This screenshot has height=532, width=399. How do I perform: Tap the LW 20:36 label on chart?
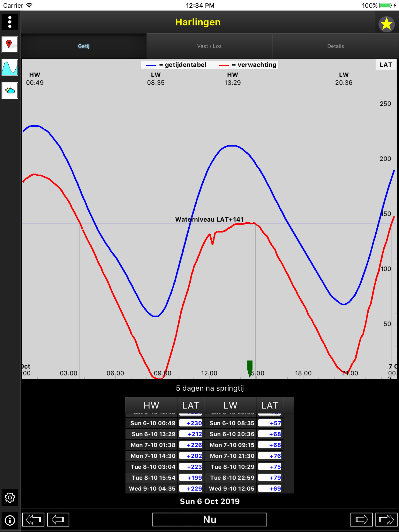coord(344,79)
